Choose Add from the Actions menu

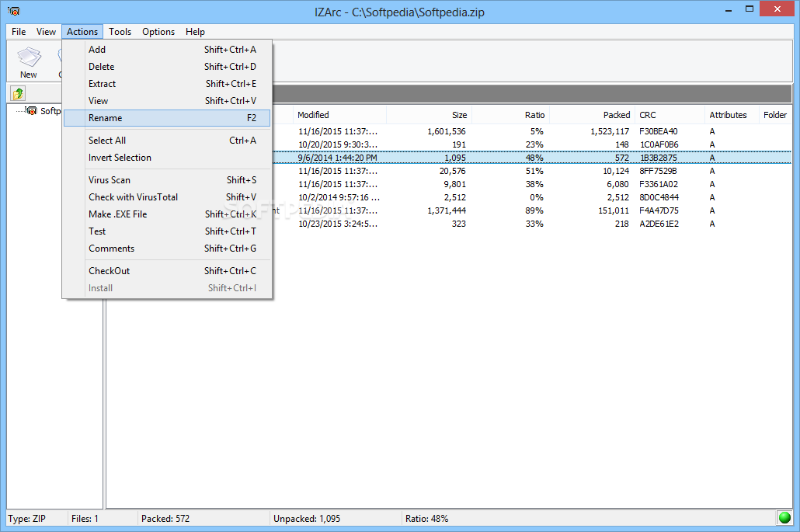coord(167,50)
